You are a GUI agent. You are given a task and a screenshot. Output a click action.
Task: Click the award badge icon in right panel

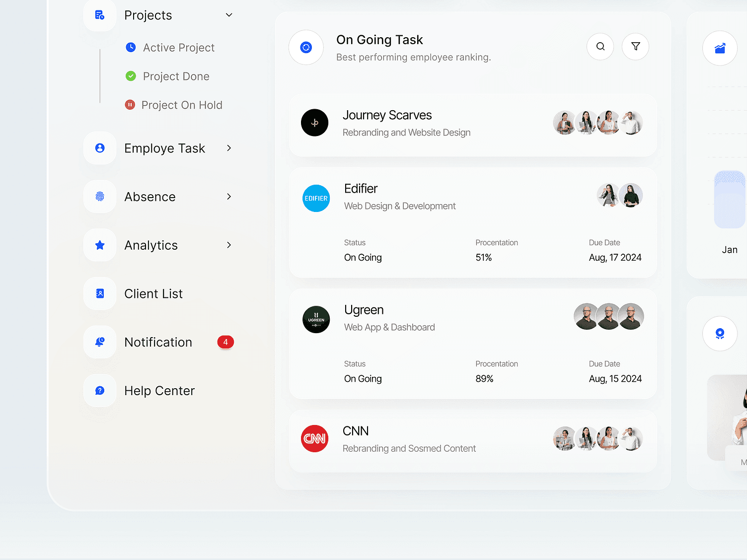720,334
